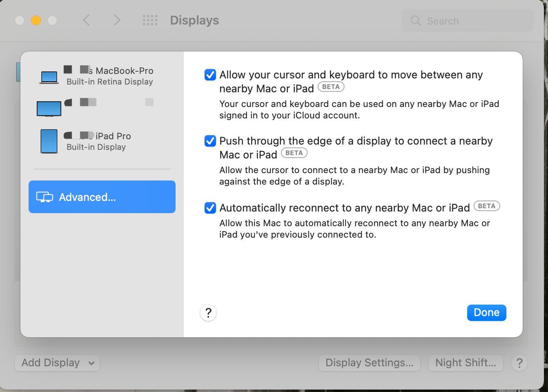Expand the Add Display dropdown
548x392 pixels.
57,363
